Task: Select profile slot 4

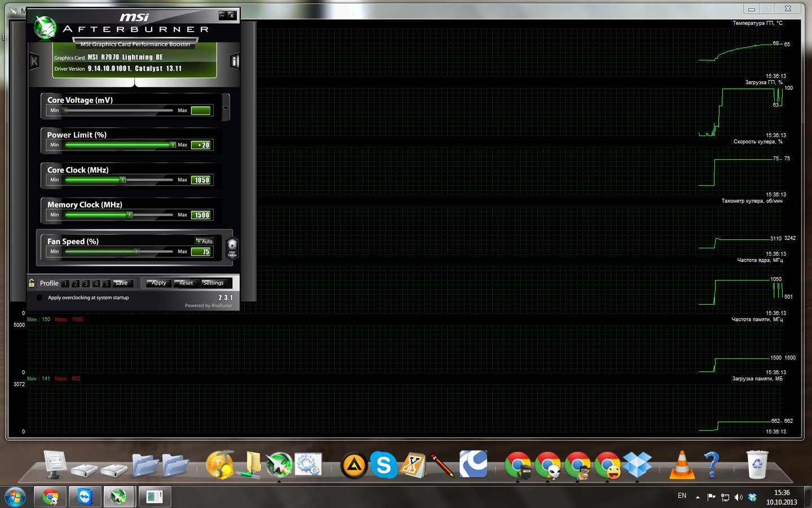Action: tap(96, 283)
